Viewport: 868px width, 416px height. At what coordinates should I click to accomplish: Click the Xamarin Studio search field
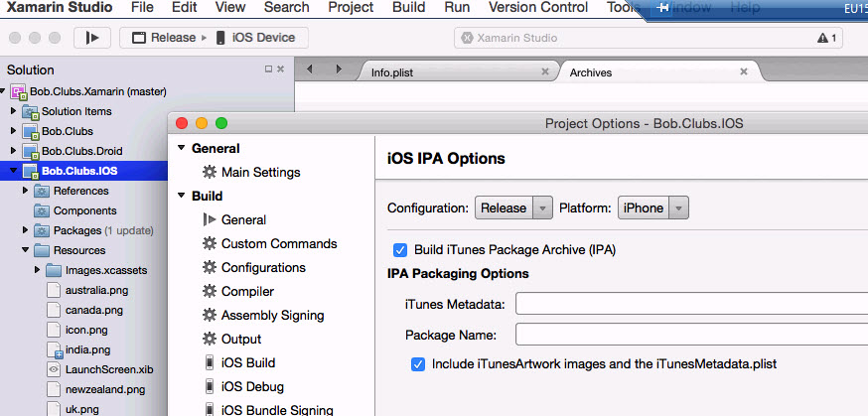pos(649,38)
